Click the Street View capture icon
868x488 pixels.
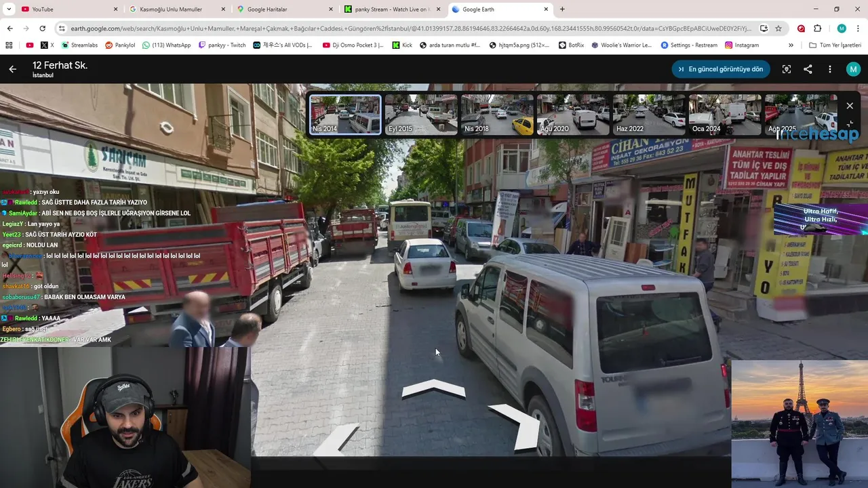click(x=787, y=69)
